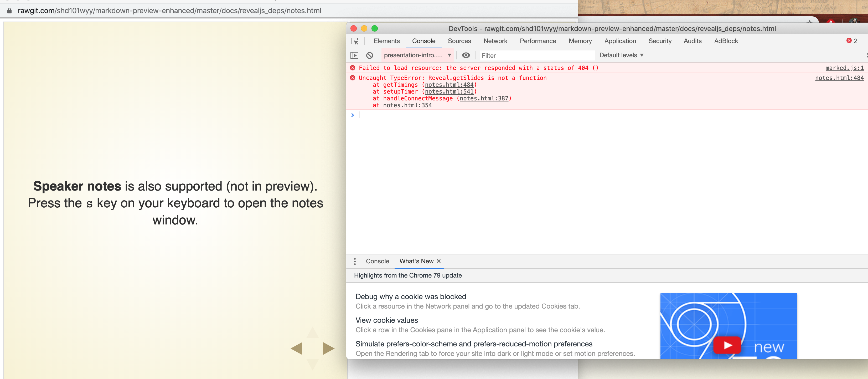Image resolution: width=868 pixels, height=379 pixels.
Task: Create a live expression with the eye icon
Action: [x=466, y=55]
